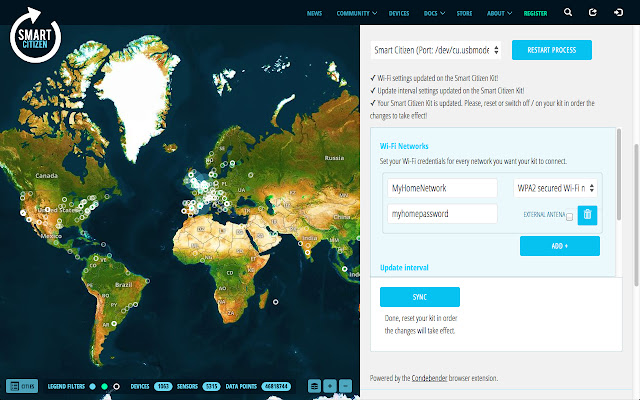Image resolution: width=640 pixels, height=400 pixels.
Task: Zoom out the map with minus button
Action: click(x=346, y=385)
